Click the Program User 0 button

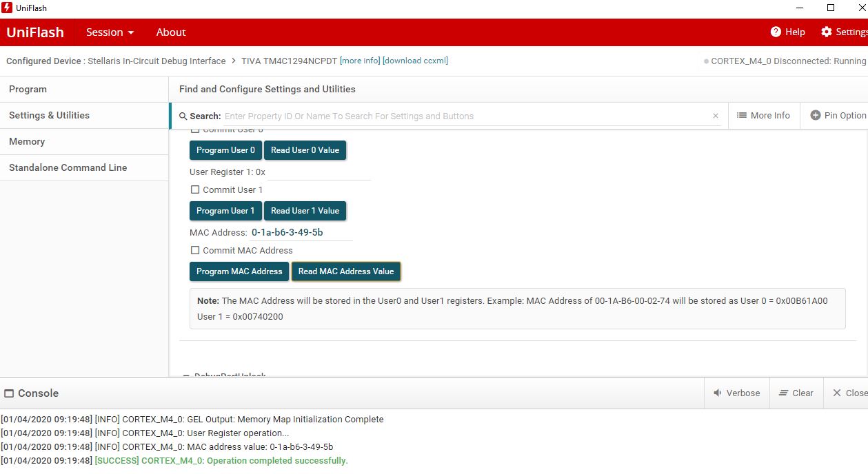225,150
